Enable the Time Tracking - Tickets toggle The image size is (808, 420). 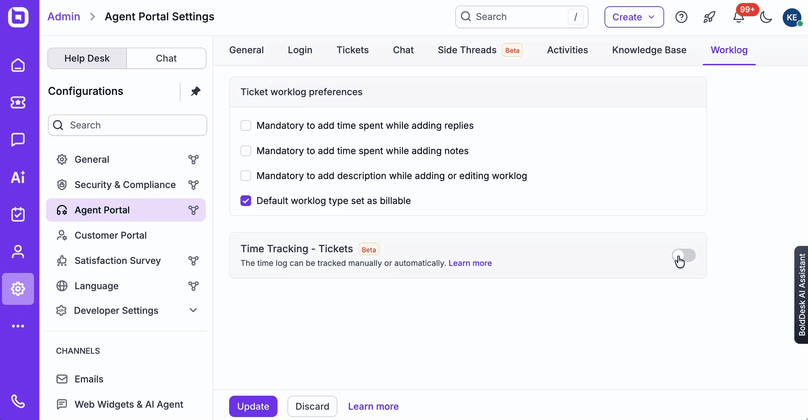coord(684,256)
